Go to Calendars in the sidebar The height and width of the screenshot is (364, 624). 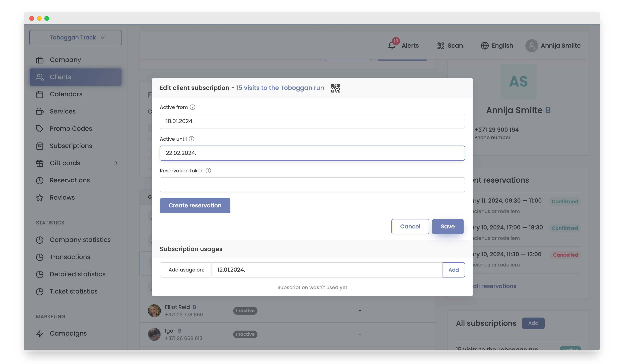[x=66, y=94]
